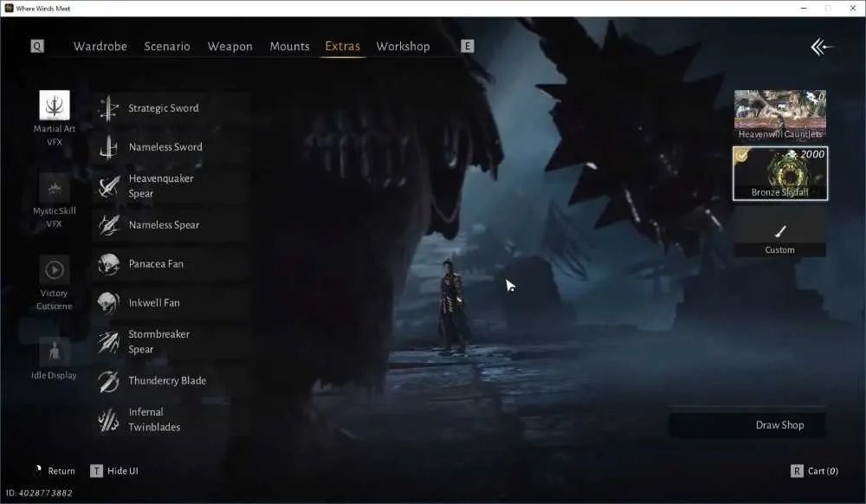Click the back arrow icon at top right
This screenshot has width=866, height=504.
(x=821, y=47)
